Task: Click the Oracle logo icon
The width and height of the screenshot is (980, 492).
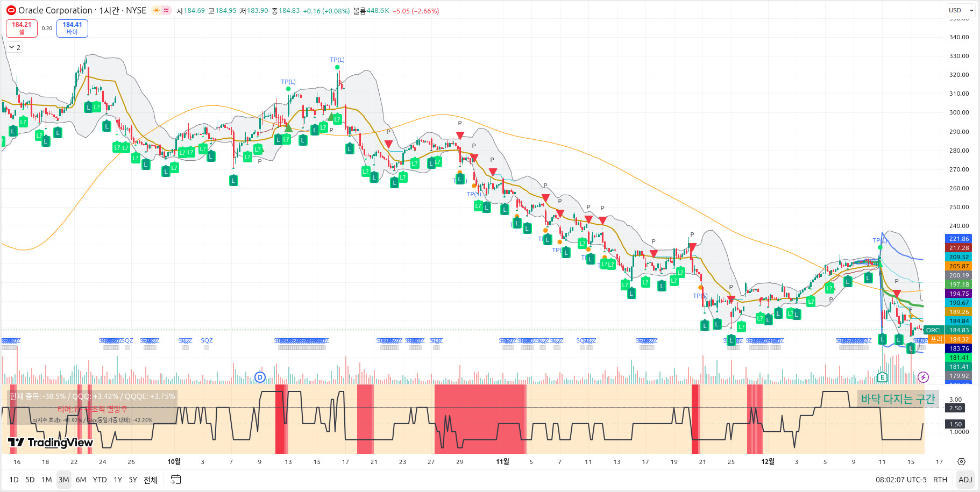Action: [11, 10]
